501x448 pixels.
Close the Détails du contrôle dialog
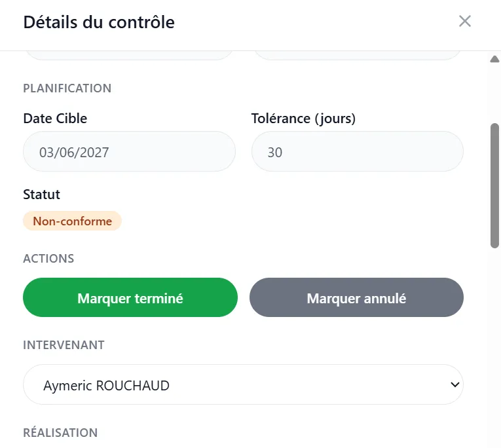tap(464, 22)
